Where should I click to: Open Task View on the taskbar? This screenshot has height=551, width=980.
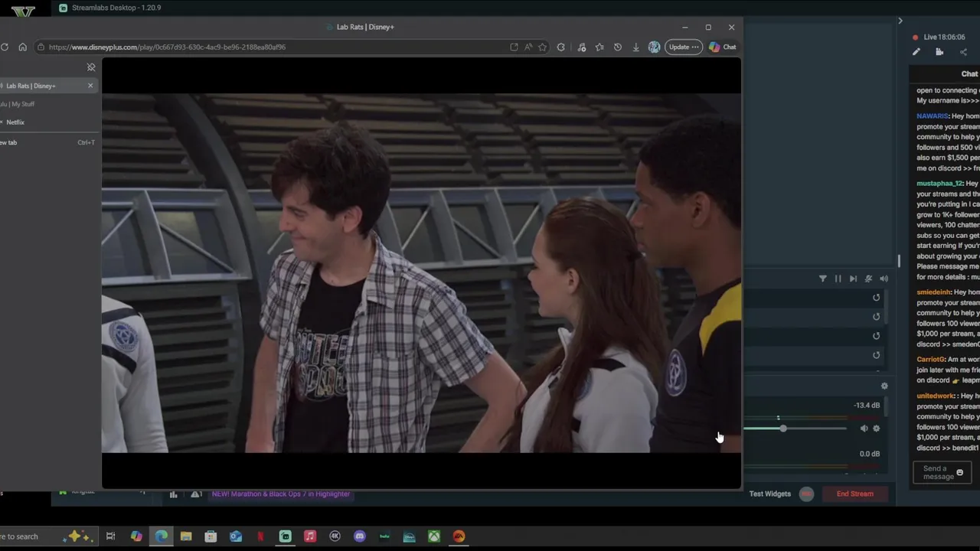(x=111, y=536)
